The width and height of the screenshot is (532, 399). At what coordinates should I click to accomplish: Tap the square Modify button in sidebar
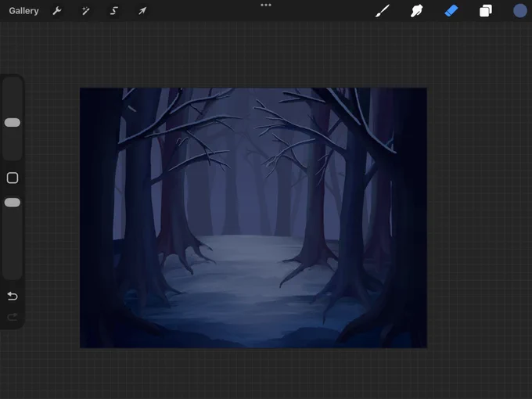(x=13, y=178)
